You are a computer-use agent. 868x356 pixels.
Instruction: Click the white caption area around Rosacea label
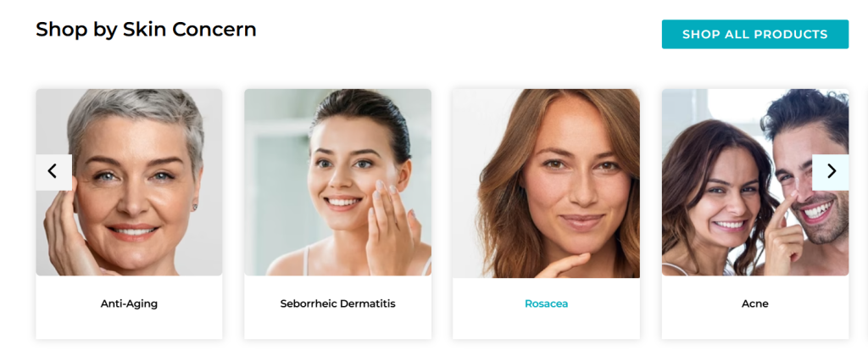(x=547, y=309)
